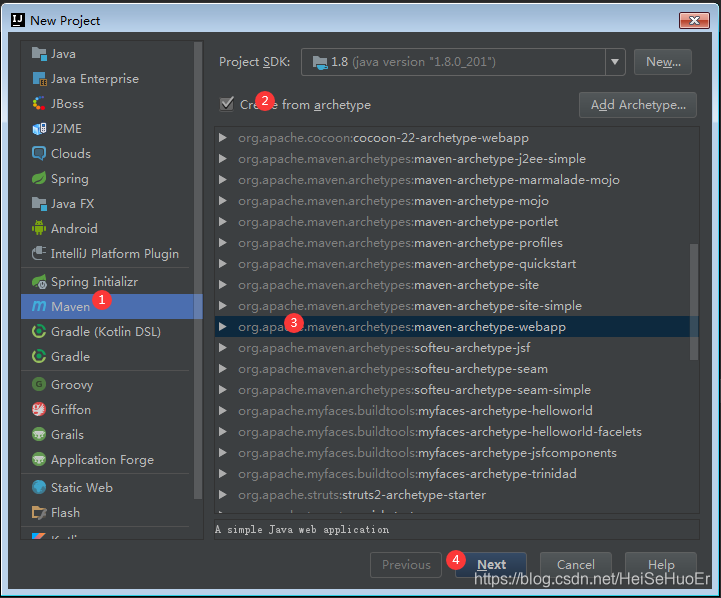Expand the cocoon-22-archetype-webapp node

pos(223,137)
